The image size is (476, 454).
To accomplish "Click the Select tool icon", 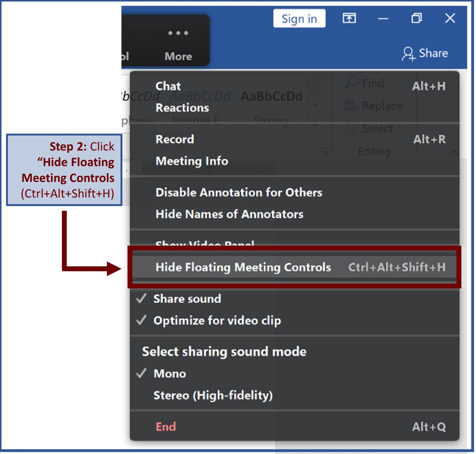I will (351, 128).
